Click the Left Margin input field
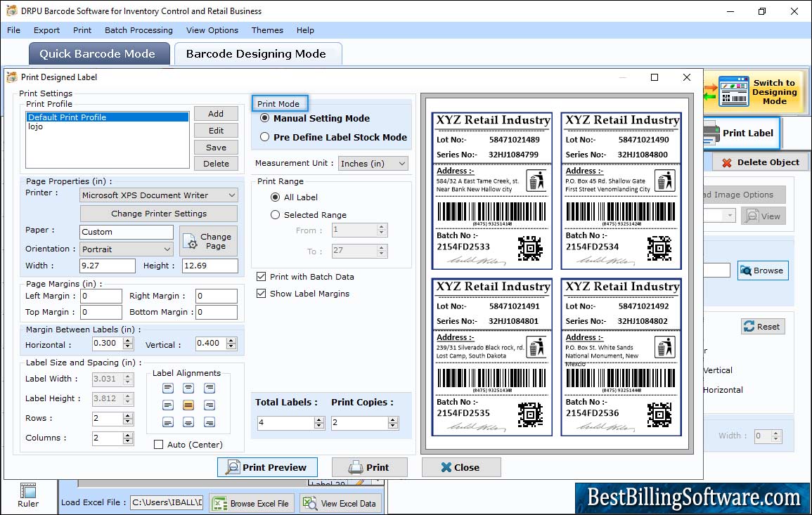812x515 pixels. [x=101, y=296]
